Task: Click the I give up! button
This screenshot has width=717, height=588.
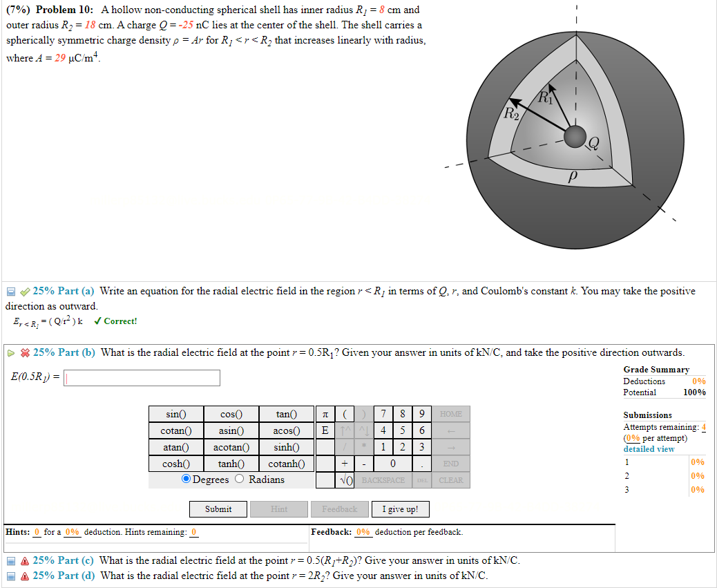Action: point(401,509)
